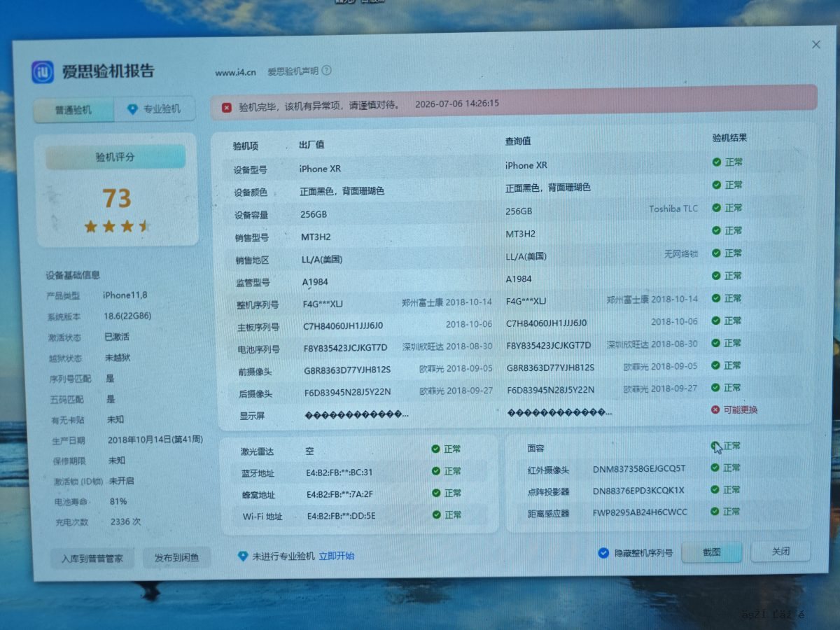The height and width of the screenshot is (630, 840).
Task: Switch to the 普通验机 tab
Action: [x=73, y=110]
